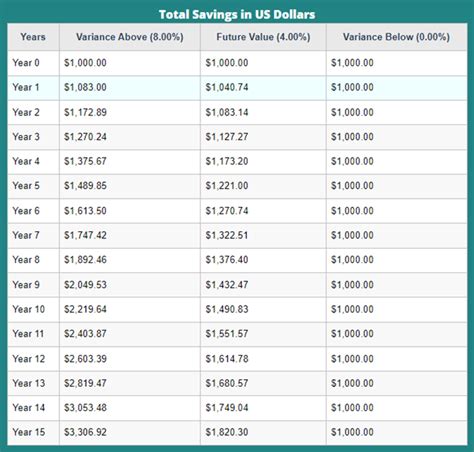Select the 'Year 14' row label

click(x=29, y=408)
